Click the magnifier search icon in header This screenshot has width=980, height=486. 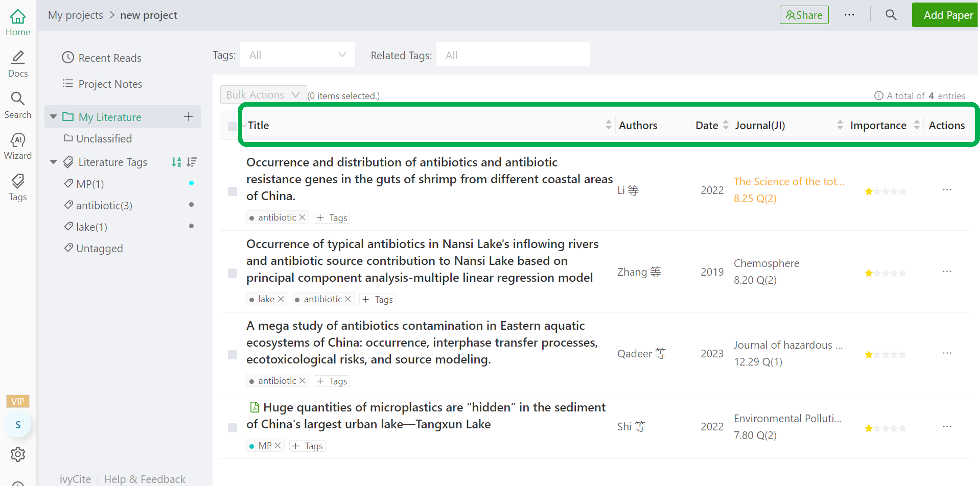click(x=891, y=15)
